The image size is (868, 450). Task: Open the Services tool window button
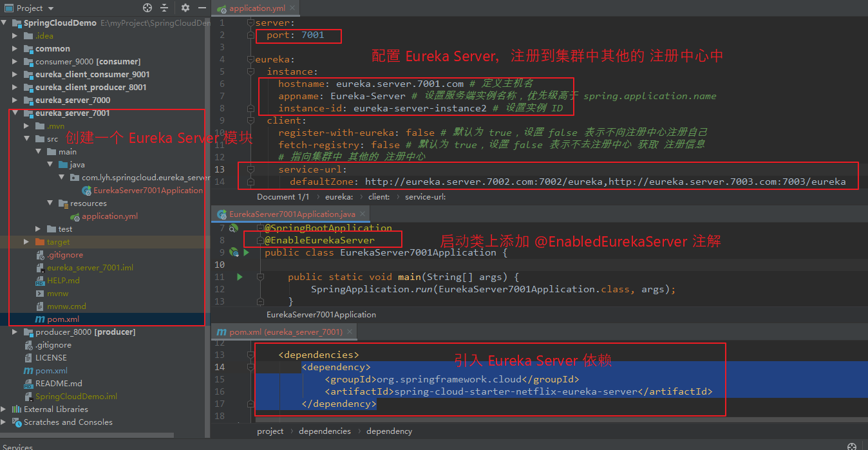(17, 446)
